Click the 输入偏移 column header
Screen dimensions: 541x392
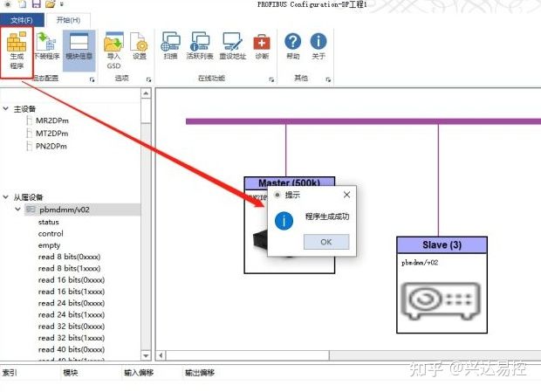(139, 373)
